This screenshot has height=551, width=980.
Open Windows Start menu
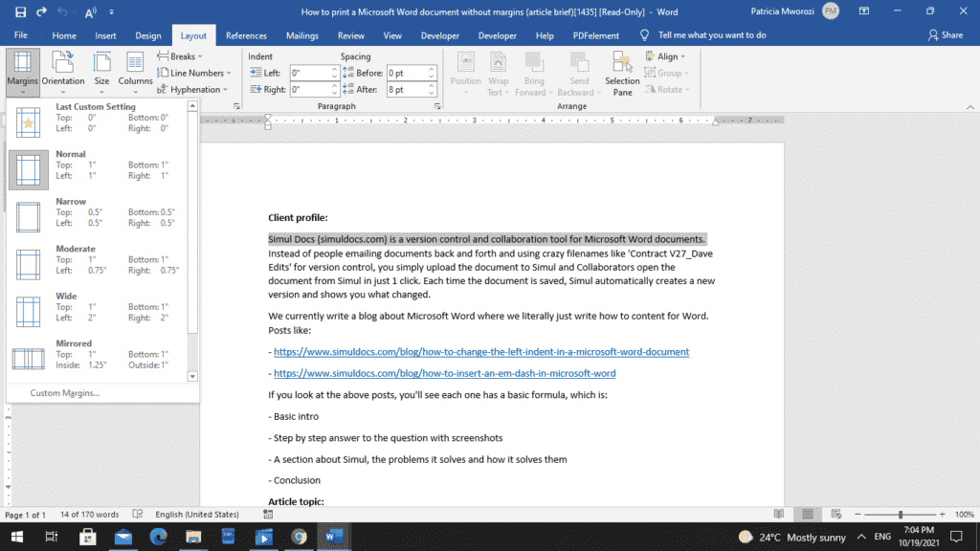[x=17, y=537]
